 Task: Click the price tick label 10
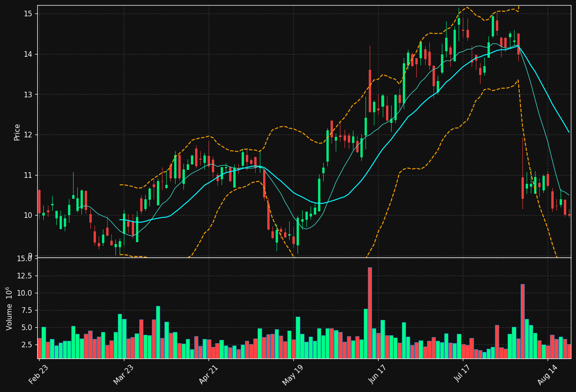tap(27, 216)
